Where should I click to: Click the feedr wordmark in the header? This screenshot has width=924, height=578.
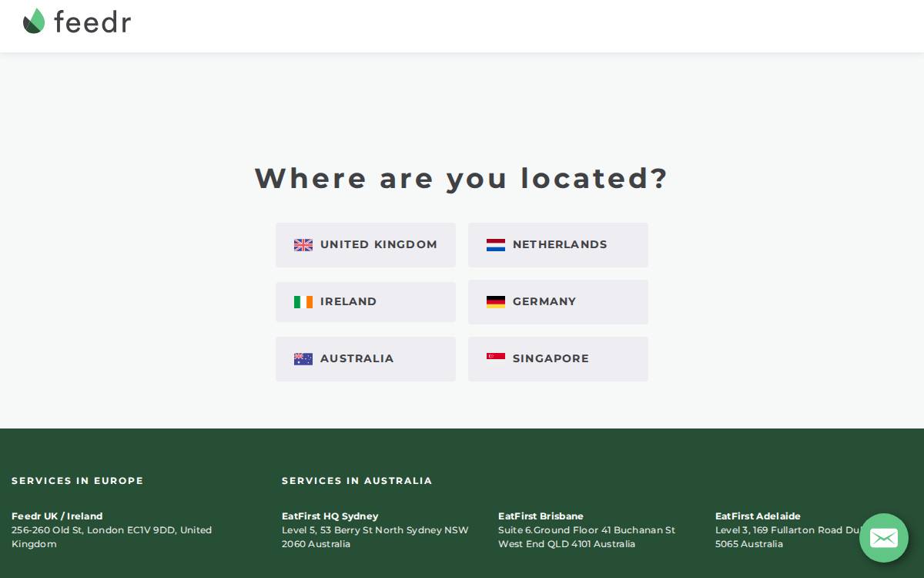click(92, 22)
